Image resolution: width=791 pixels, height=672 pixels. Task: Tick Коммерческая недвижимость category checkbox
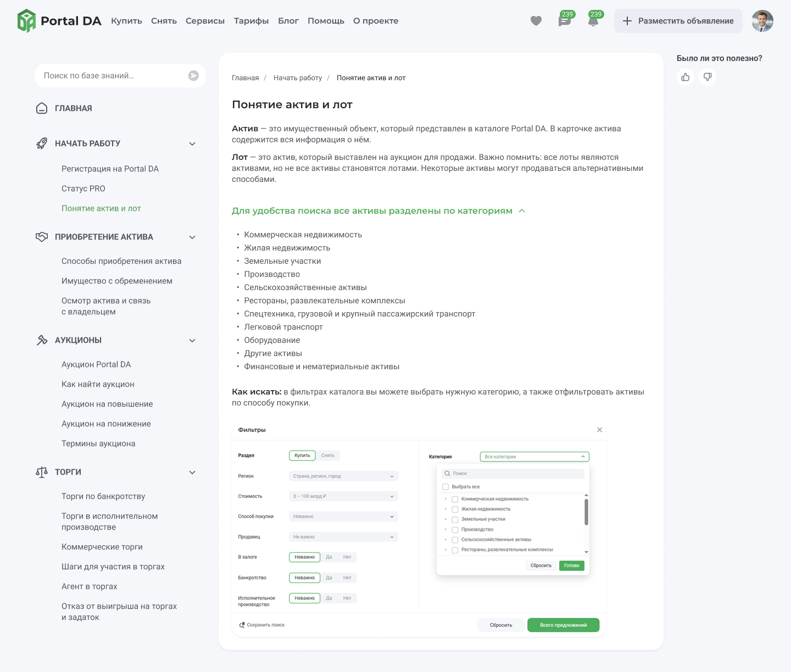(x=455, y=499)
